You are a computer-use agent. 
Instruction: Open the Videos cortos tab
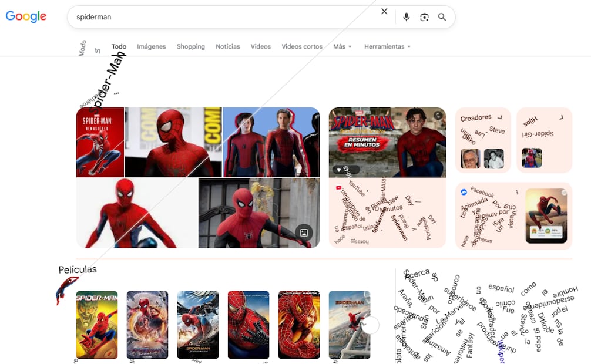tap(302, 46)
